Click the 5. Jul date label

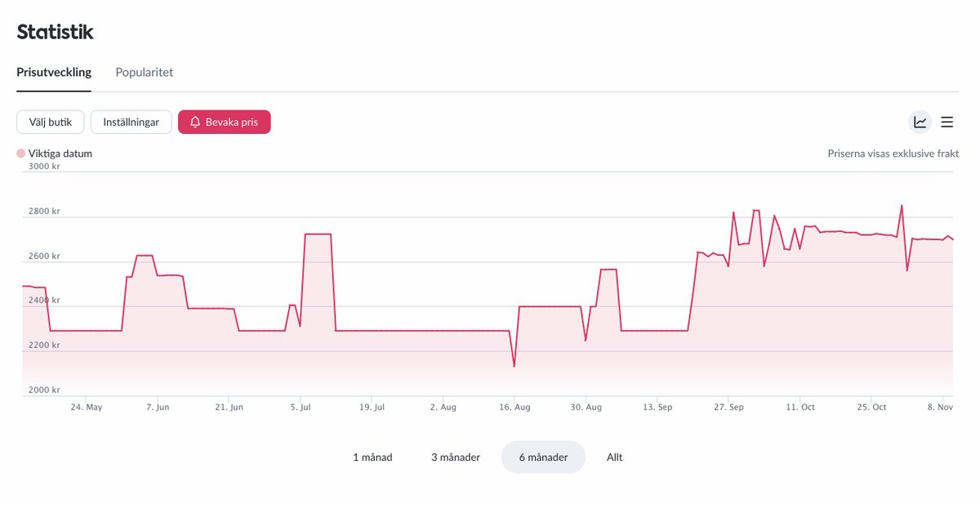point(301,407)
